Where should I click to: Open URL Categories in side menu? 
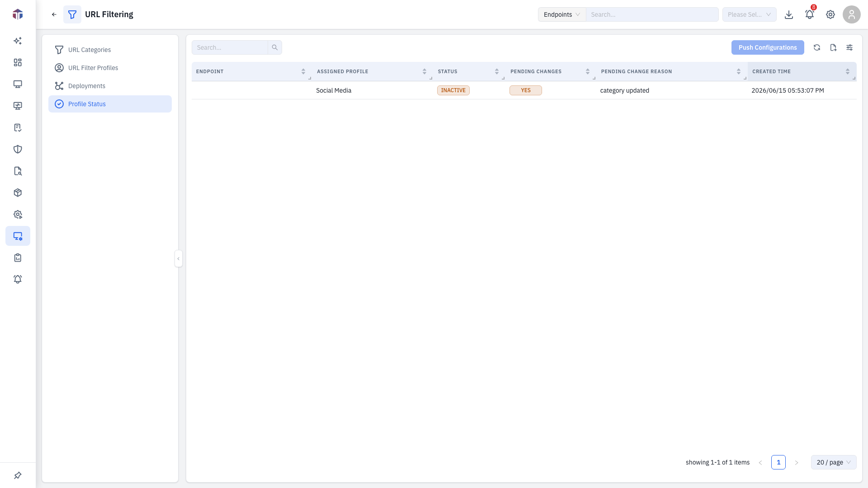point(110,50)
